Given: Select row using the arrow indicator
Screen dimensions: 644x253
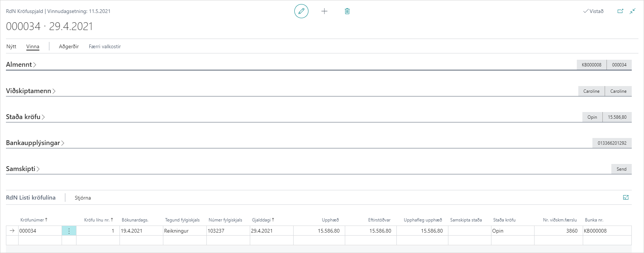Looking at the screenshot, I should click(x=12, y=231).
